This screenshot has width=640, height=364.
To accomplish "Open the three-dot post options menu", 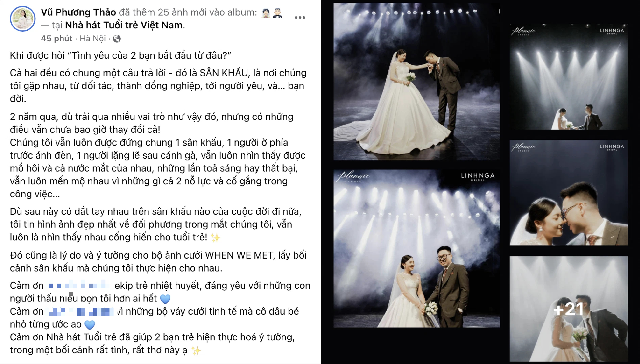I will [300, 18].
